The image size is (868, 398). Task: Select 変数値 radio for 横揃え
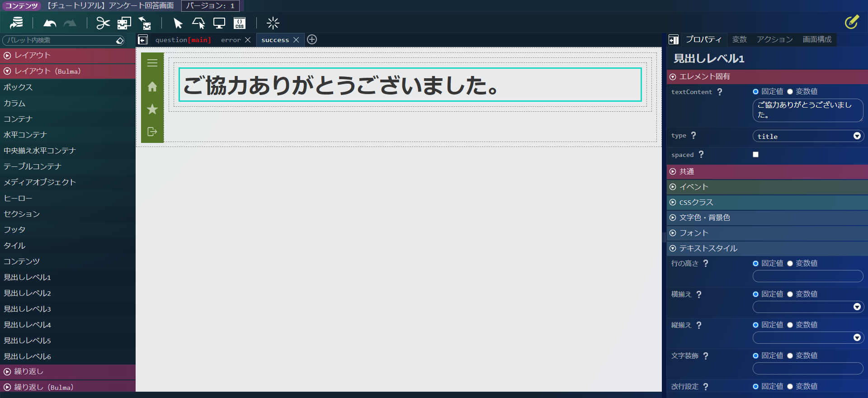[x=790, y=294]
